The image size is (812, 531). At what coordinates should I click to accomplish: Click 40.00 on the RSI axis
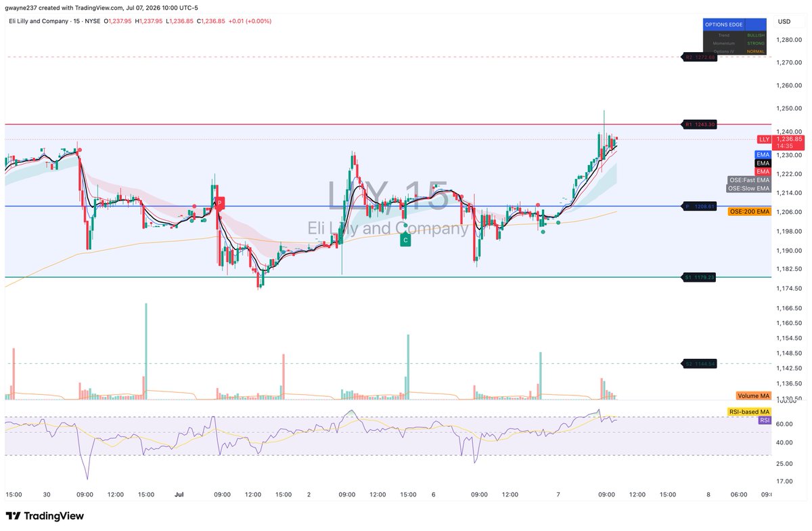click(785, 443)
